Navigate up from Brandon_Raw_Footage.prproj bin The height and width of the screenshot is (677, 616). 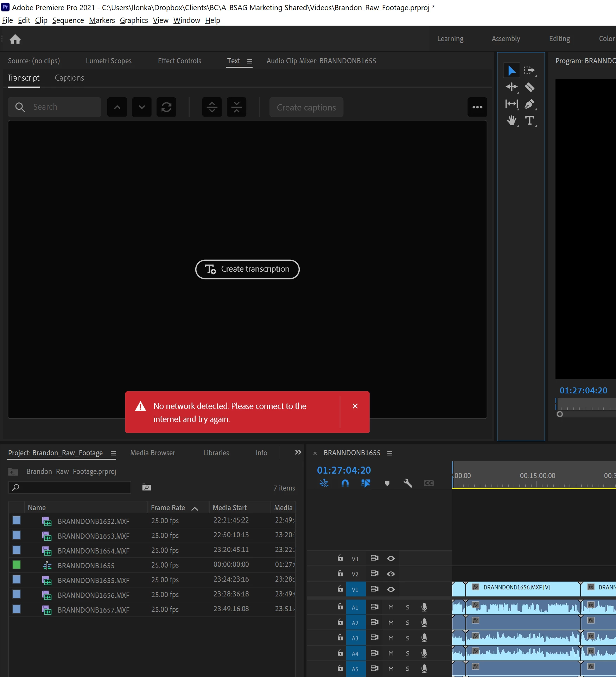13,472
